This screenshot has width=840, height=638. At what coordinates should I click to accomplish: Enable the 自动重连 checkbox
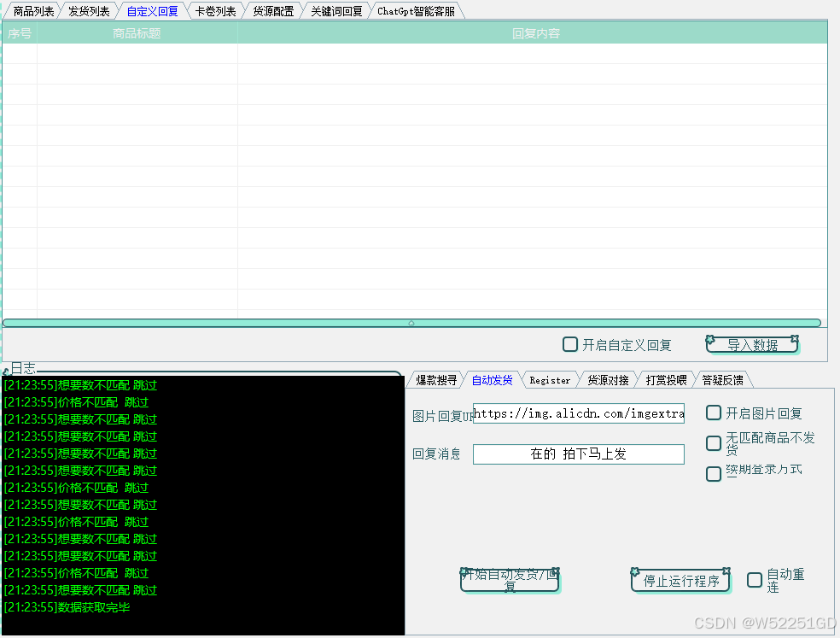pyautogui.click(x=755, y=580)
